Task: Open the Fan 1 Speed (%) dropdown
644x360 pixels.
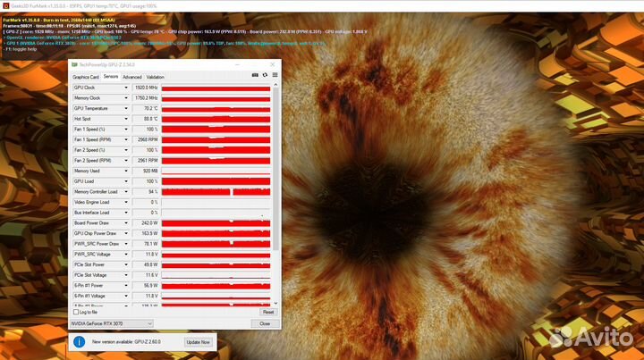Action: [x=126, y=130]
